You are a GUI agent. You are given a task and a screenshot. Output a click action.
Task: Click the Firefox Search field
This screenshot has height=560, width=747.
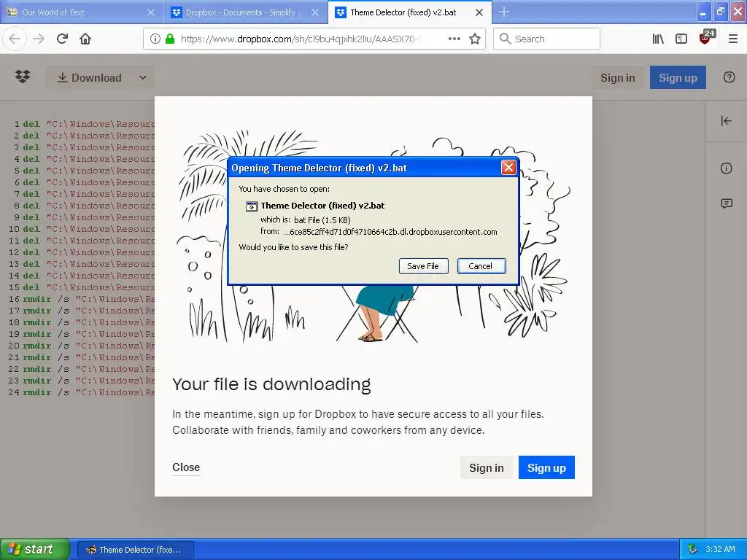546,39
